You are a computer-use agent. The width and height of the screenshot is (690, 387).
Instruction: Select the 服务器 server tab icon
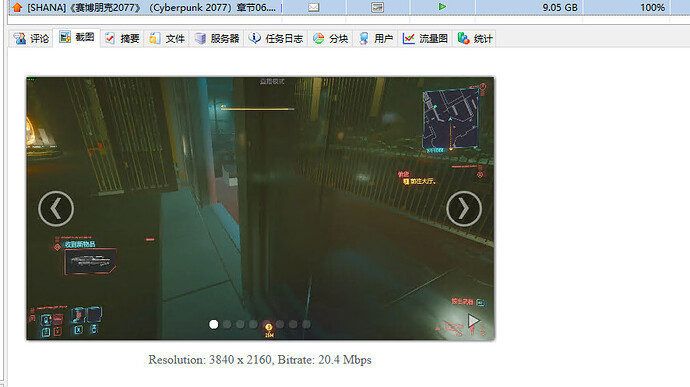tap(201, 38)
